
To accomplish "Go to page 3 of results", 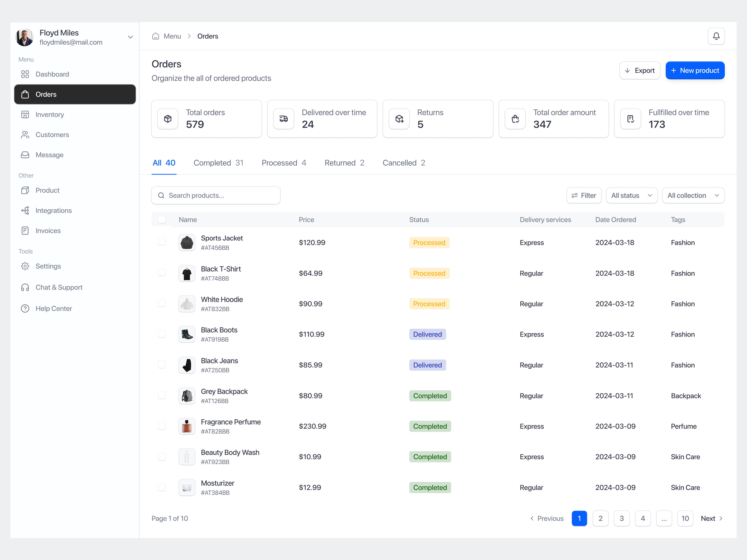I will 622,519.
